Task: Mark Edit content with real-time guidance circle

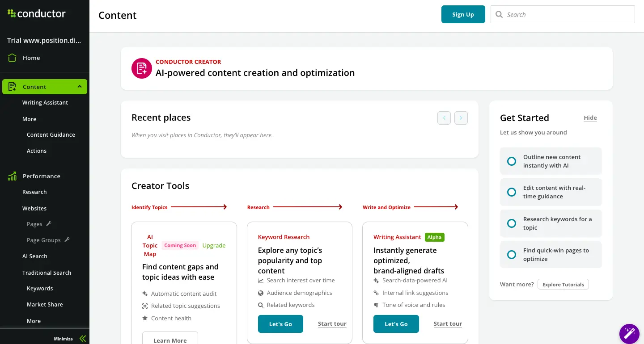Action: point(512,192)
